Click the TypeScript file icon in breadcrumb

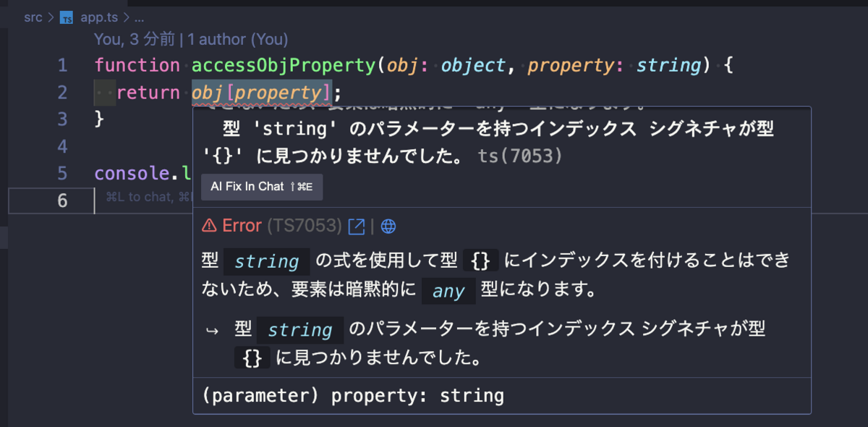67,18
